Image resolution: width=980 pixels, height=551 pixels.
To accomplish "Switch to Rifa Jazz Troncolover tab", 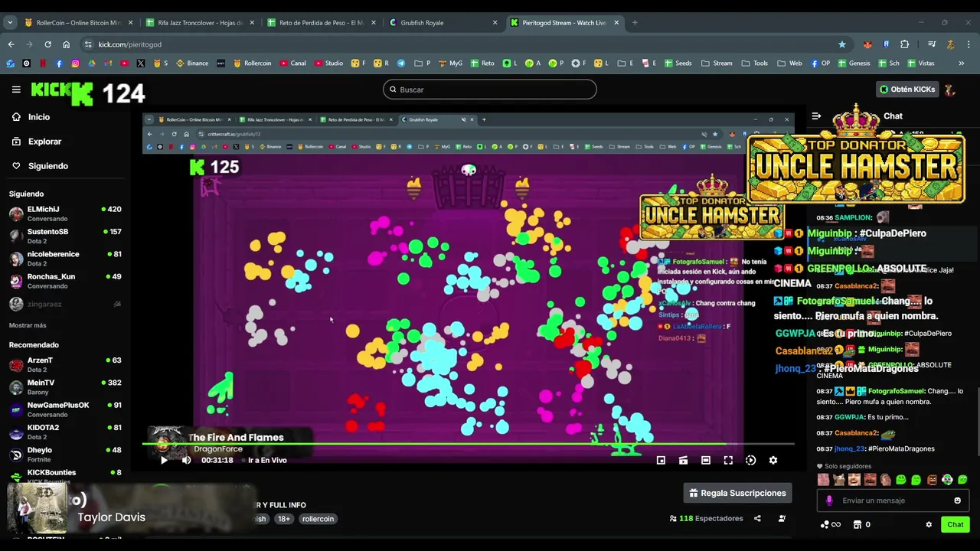I will click(x=201, y=23).
